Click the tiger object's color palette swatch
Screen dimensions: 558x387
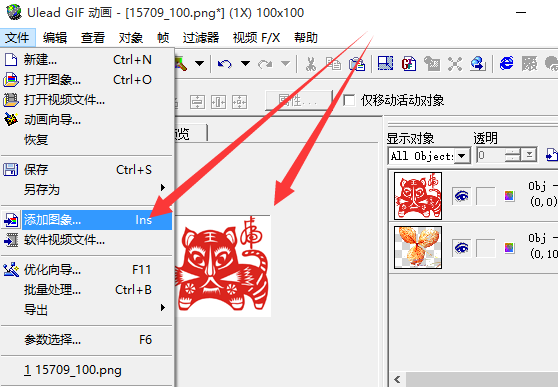[x=509, y=196]
